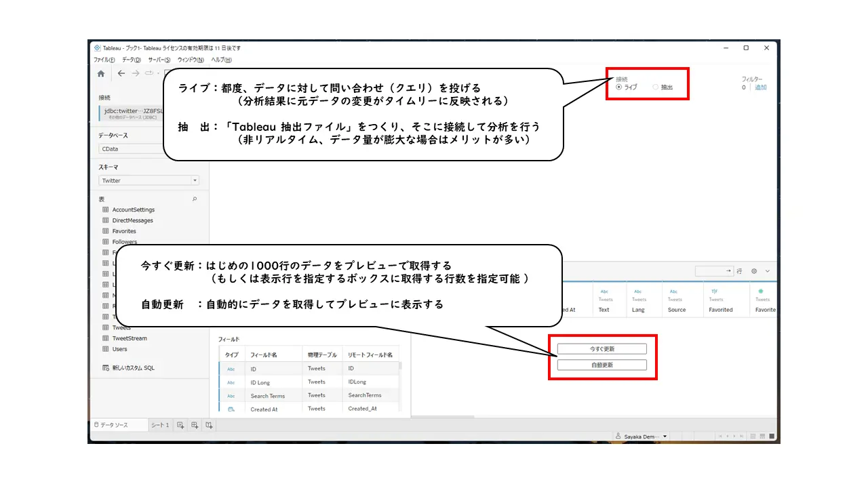Click the AccountSettings table grid icon
868x488 pixels.
[106, 210]
